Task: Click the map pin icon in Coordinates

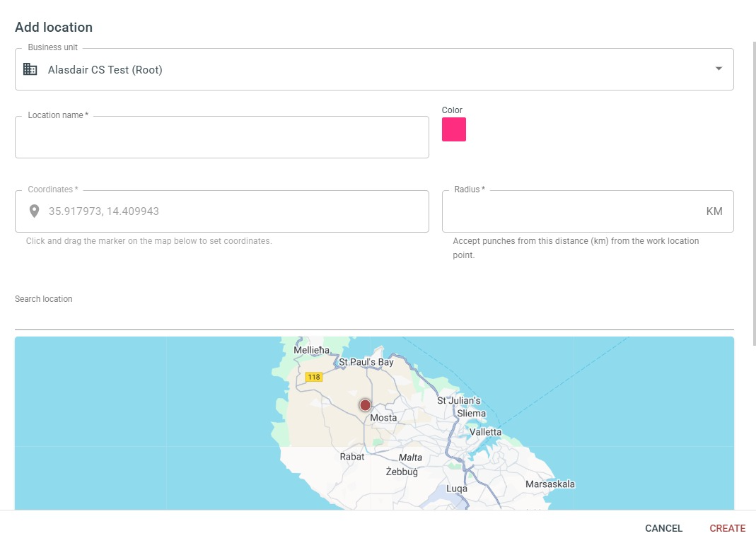Action: 34,211
